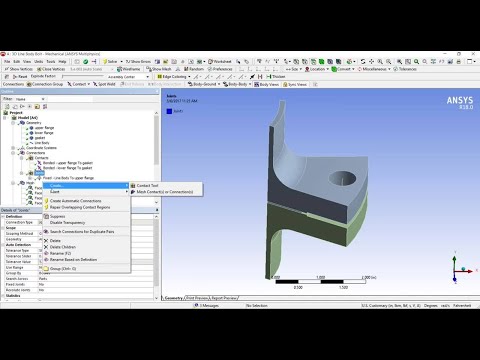Select the Rotate view tool
Viewport: 480px width, 360px height.
pos(363,62)
